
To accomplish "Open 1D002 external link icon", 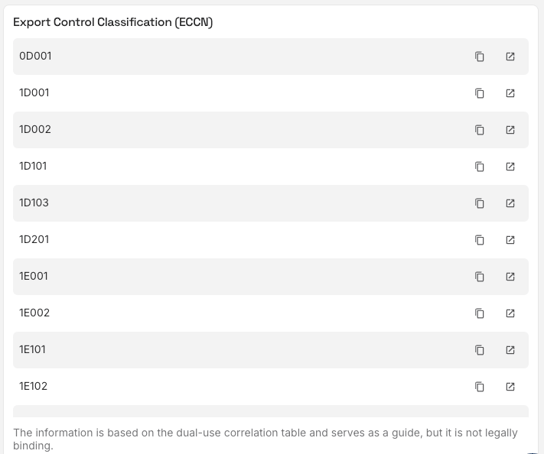I will pos(510,130).
